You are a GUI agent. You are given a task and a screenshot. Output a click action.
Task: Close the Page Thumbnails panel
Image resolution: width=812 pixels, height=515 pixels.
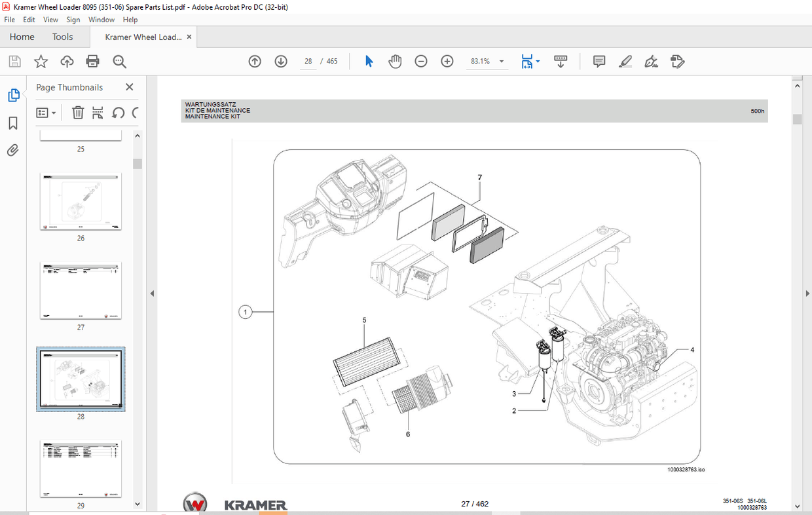[129, 86]
